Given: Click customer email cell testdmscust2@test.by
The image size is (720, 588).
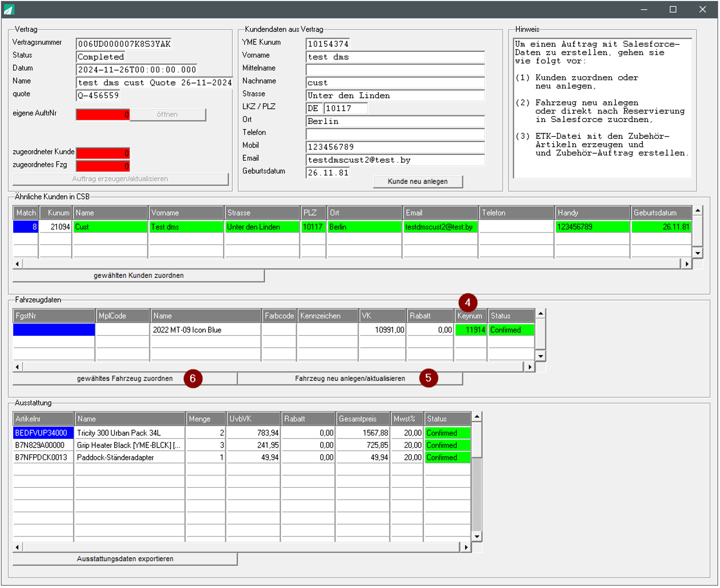Looking at the screenshot, I should 440,227.
